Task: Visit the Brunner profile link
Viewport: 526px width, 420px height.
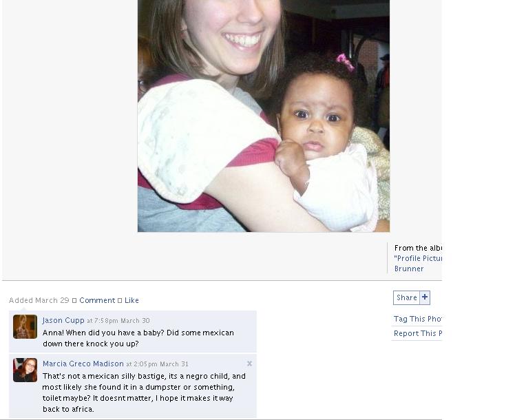Action: pos(409,269)
